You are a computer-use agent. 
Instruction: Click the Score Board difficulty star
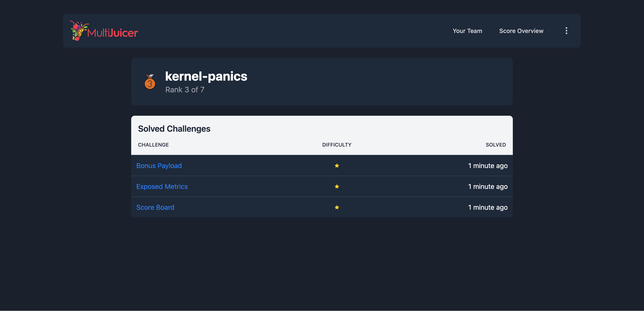tap(337, 207)
